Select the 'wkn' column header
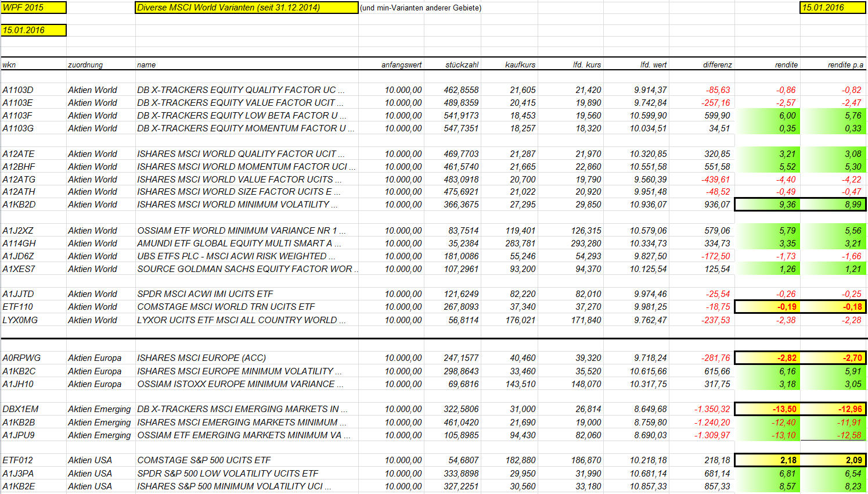 point(9,65)
